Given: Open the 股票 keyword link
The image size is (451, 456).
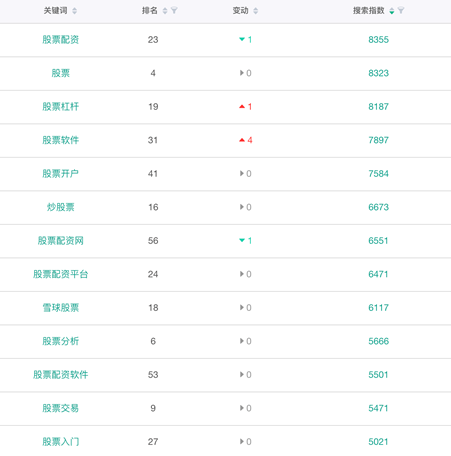Looking at the screenshot, I should [x=61, y=73].
